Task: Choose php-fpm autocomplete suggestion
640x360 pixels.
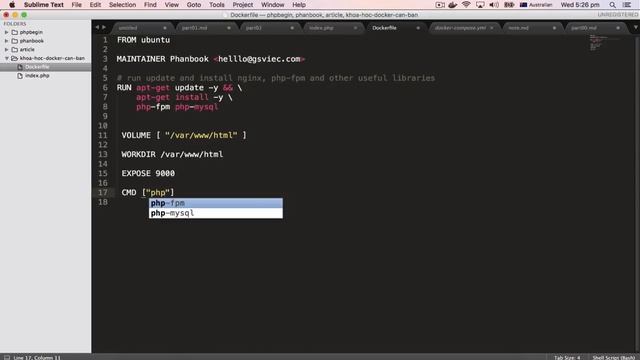Action: click(x=216, y=203)
